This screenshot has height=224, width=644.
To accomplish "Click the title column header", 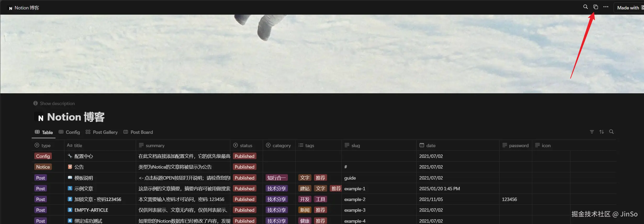I will [x=100, y=145].
